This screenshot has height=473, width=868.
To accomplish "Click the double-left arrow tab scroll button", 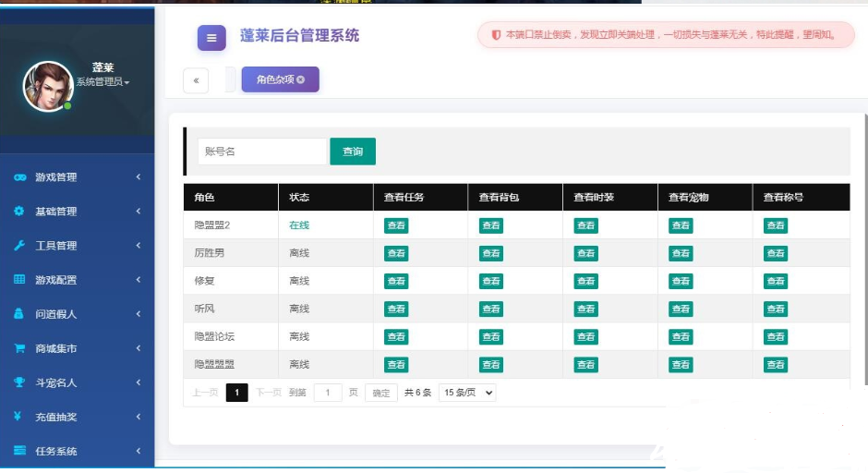I will click(x=196, y=81).
